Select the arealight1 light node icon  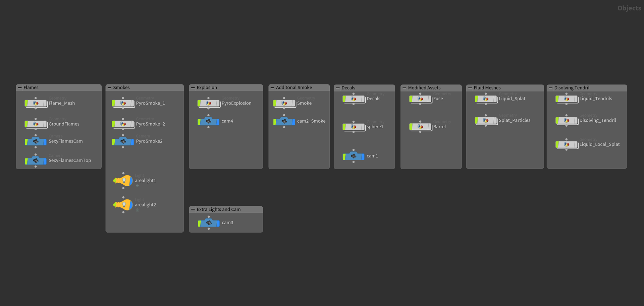point(123,181)
